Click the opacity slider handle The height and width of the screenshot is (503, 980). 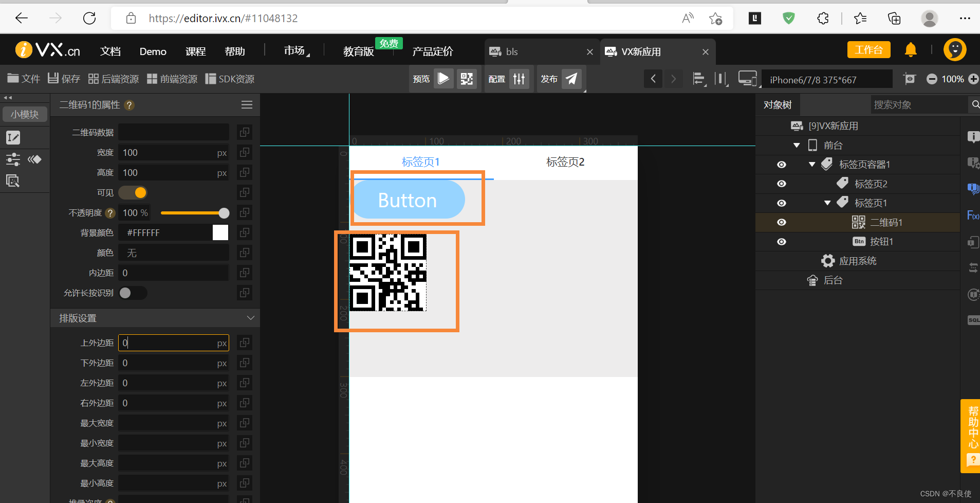click(x=224, y=213)
